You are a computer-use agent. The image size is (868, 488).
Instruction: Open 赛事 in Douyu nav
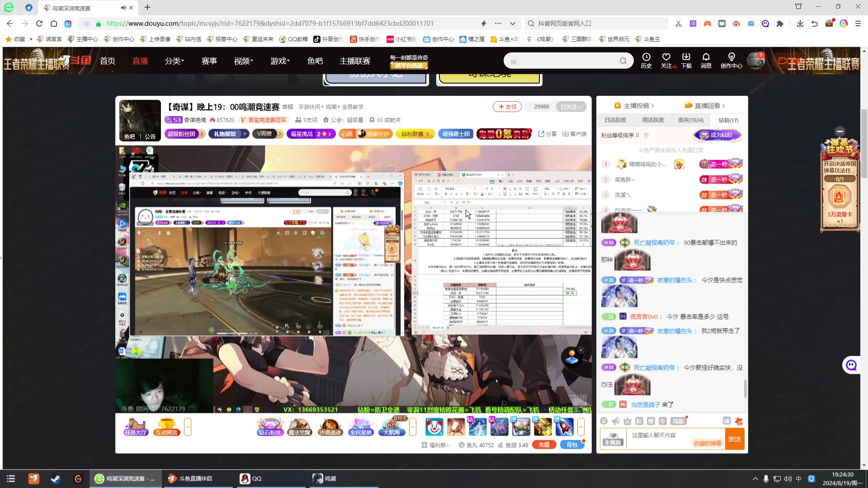click(209, 61)
